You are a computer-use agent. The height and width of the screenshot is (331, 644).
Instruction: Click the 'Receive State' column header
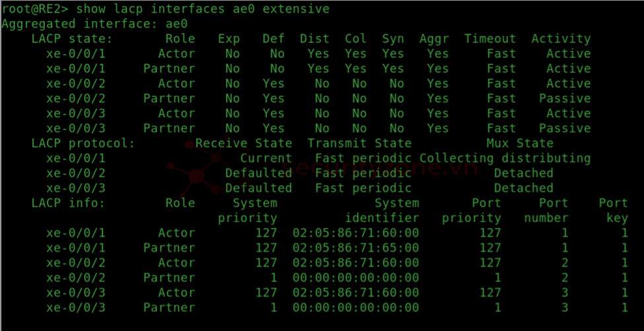pos(244,143)
